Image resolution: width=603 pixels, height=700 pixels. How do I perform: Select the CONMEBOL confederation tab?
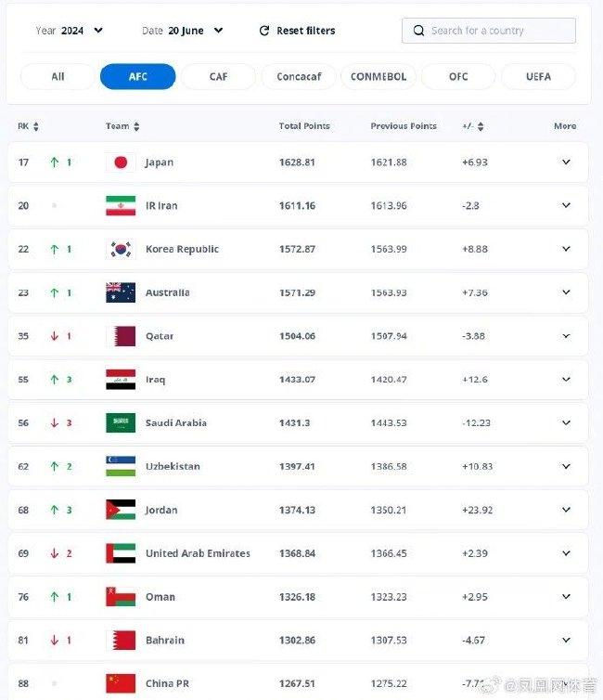coord(378,76)
